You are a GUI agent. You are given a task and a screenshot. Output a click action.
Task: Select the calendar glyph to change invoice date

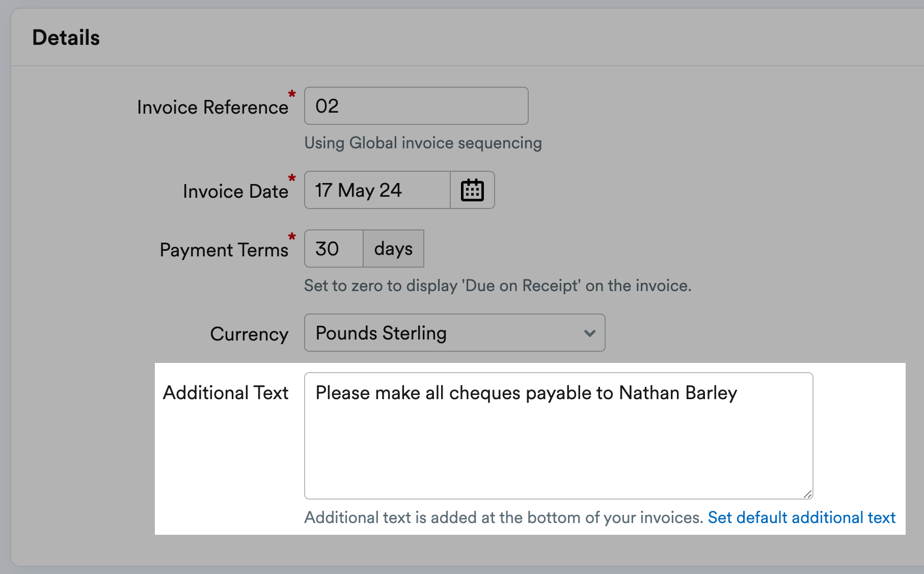pos(472,190)
